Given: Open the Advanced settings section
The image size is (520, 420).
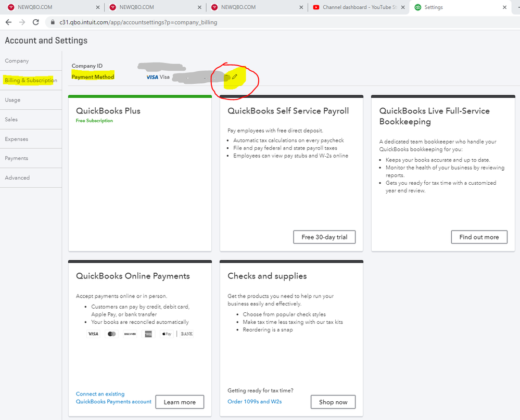Looking at the screenshot, I should click(x=31, y=177).
